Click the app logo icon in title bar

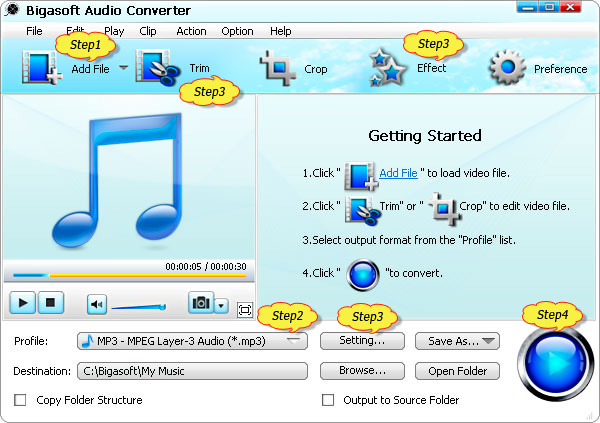click(x=12, y=10)
